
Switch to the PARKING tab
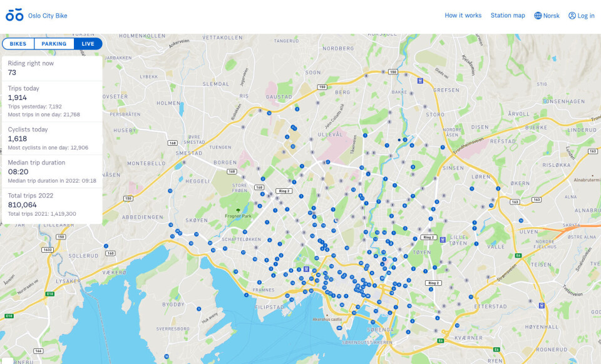53,44
